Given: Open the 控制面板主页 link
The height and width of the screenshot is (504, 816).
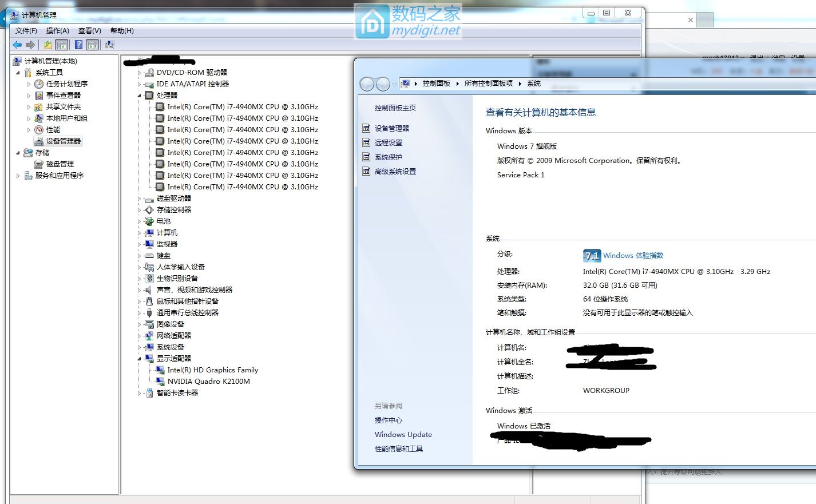Looking at the screenshot, I should (x=395, y=108).
